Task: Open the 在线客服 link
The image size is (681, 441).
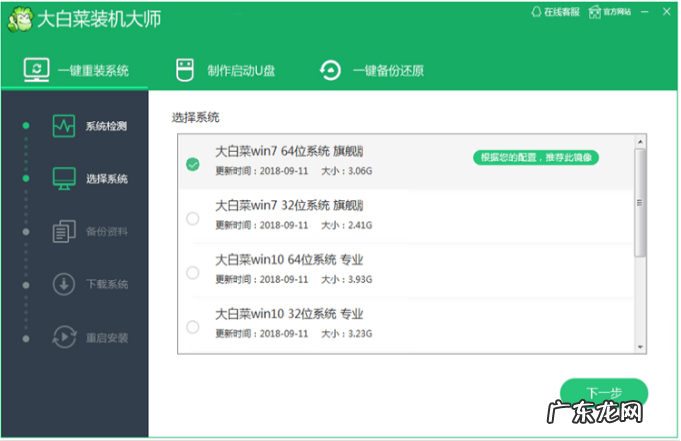Action: pyautogui.click(x=555, y=12)
